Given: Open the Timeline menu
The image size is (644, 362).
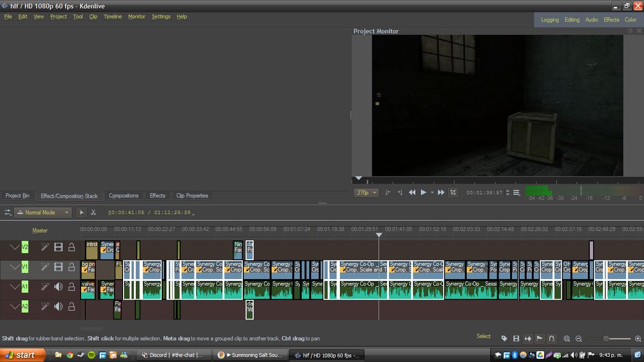Looking at the screenshot, I should (113, 17).
